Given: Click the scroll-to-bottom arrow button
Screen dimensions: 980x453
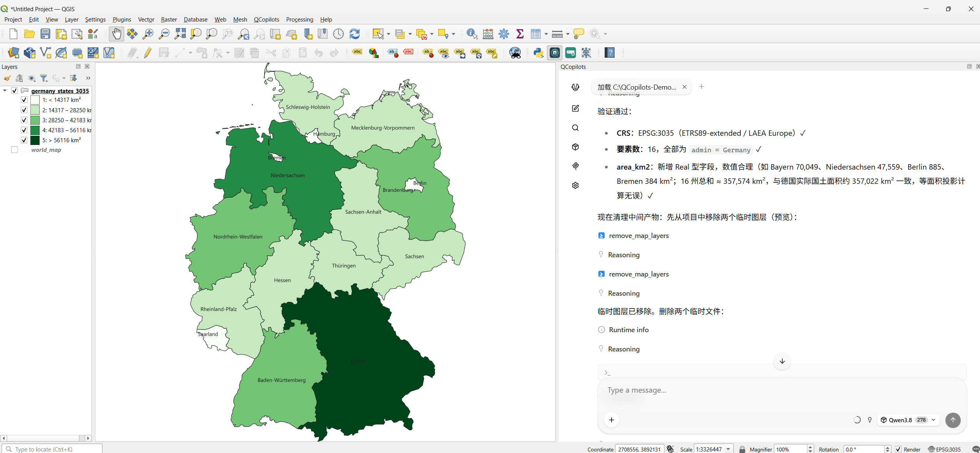Looking at the screenshot, I should 782,361.
